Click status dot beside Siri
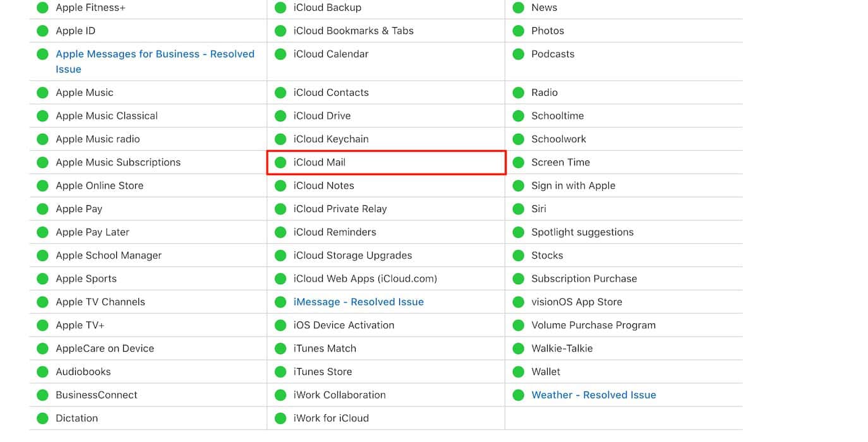This screenshot has width=868, height=442. tap(519, 209)
